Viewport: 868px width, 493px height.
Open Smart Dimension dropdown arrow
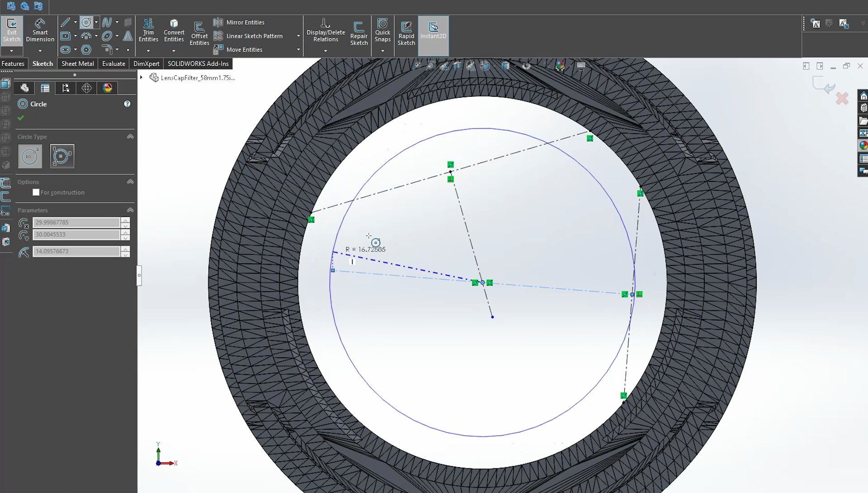tap(40, 51)
